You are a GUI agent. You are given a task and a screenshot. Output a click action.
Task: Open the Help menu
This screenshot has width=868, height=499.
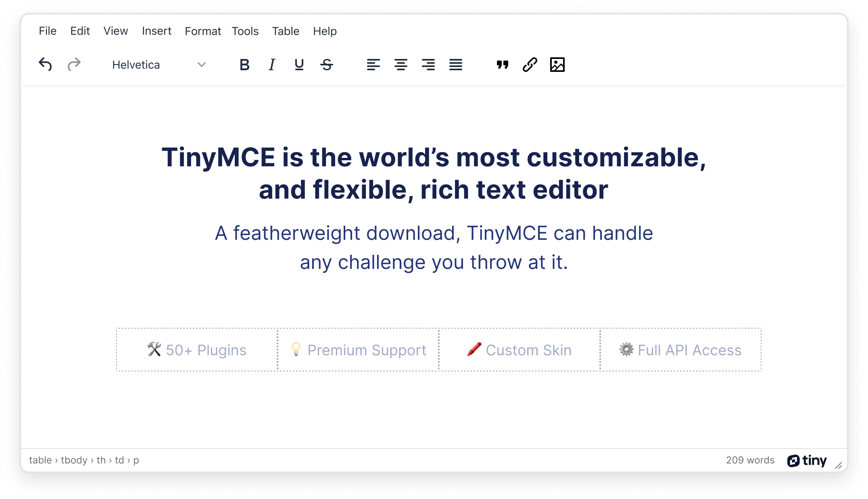coord(325,31)
